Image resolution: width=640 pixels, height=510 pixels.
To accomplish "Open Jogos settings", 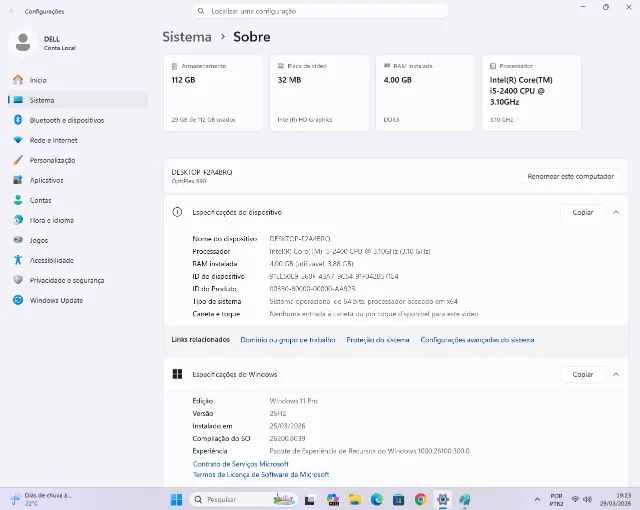I will [x=78, y=240].
